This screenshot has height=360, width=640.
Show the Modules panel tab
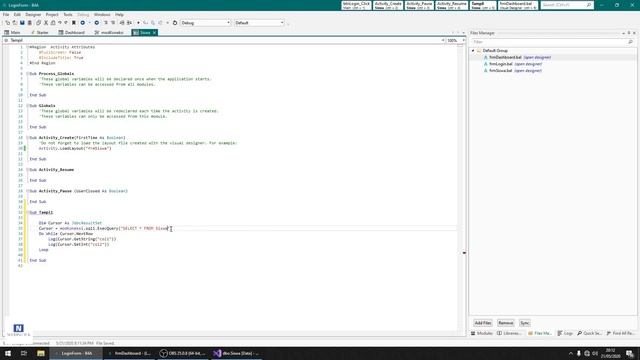click(x=482, y=333)
